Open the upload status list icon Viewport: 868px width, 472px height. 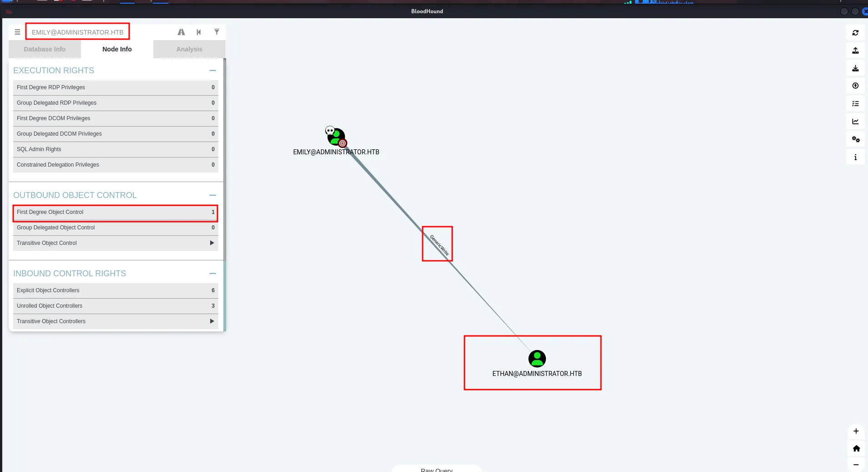[855, 104]
